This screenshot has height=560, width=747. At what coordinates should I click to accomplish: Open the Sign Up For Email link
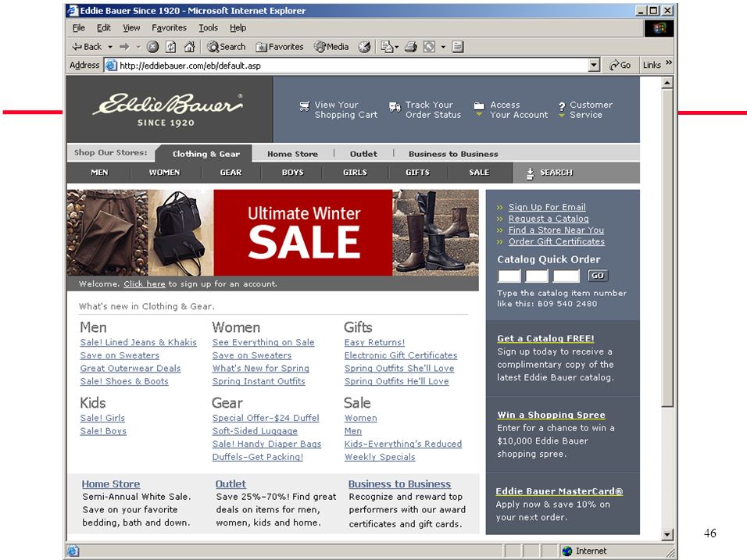(547, 207)
